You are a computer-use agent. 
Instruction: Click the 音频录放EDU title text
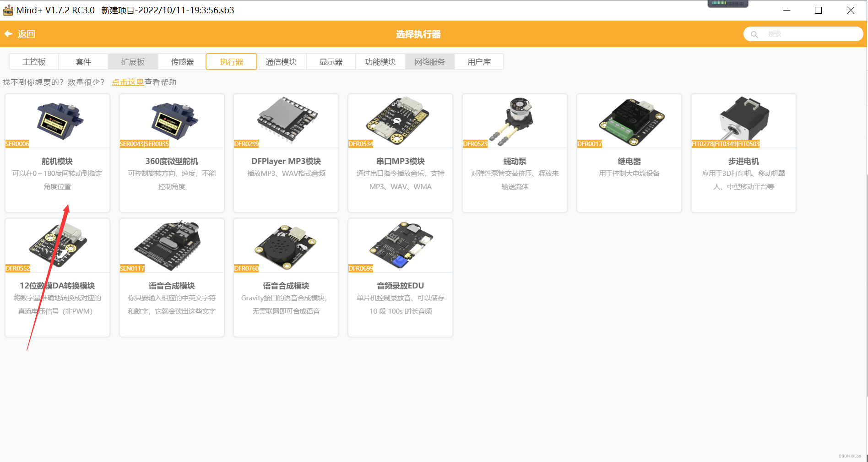(x=401, y=286)
